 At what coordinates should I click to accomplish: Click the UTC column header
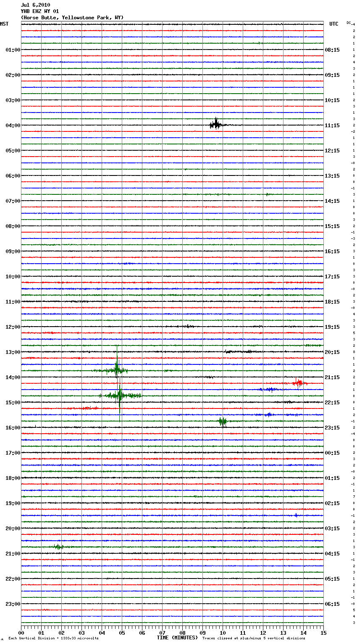coord(333,24)
